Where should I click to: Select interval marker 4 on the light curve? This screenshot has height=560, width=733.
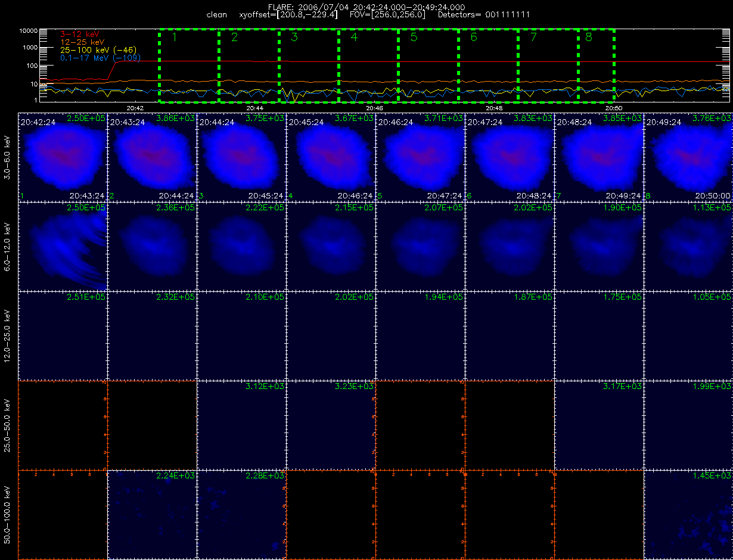pyautogui.click(x=354, y=38)
